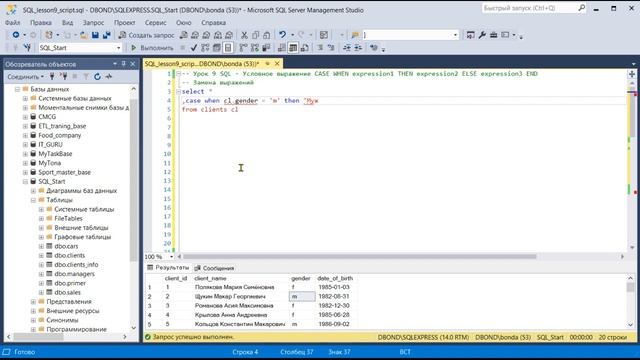Collapse the select statement outline in editor
The width and height of the screenshot is (640, 360).
[x=178, y=91]
